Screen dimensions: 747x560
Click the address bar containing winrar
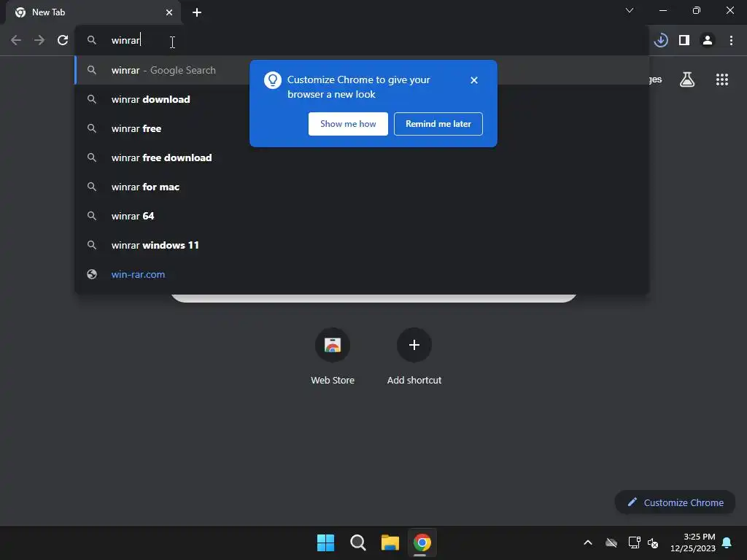[362, 41]
